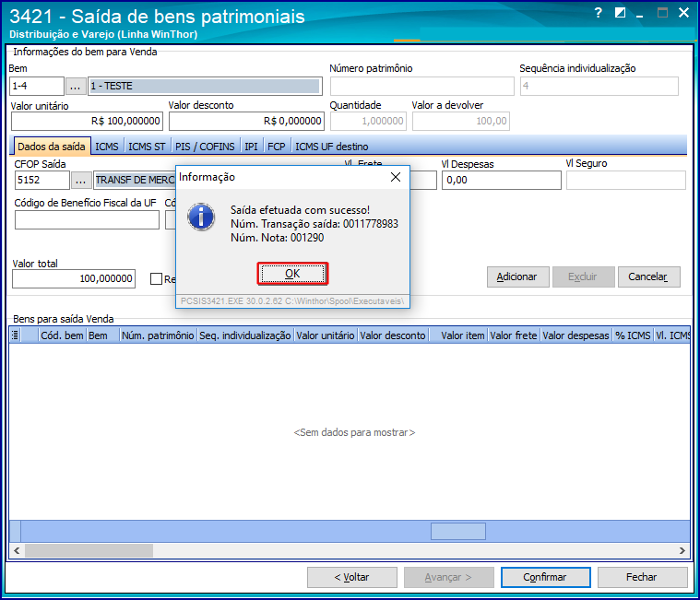The width and height of the screenshot is (700, 600).
Task: Click the Quantidade field
Action: 368,121
